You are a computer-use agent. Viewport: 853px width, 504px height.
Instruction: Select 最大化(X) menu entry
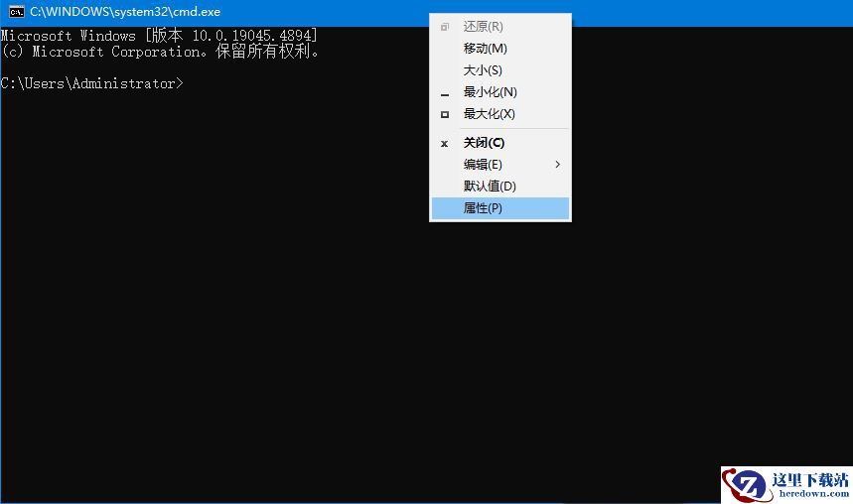(499, 114)
